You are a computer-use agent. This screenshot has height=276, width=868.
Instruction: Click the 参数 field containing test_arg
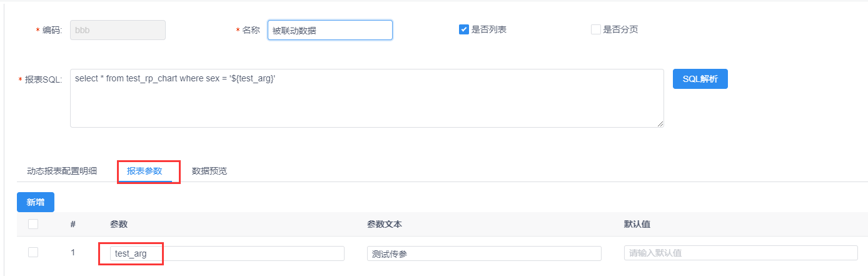point(227,253)
